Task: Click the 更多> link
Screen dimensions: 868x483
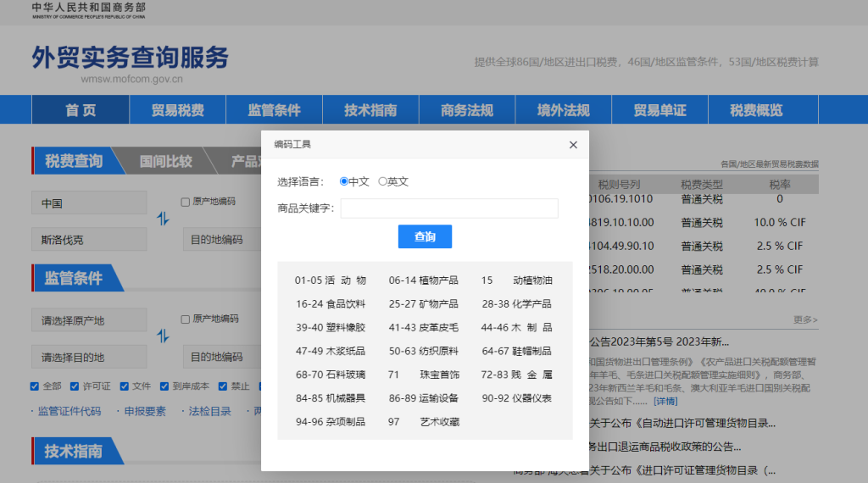Action: [x=805, y=319]
